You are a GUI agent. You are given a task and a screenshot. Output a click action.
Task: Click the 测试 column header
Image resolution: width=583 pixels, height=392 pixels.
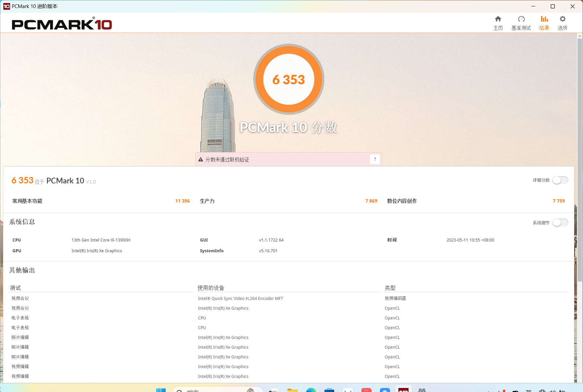15,288
